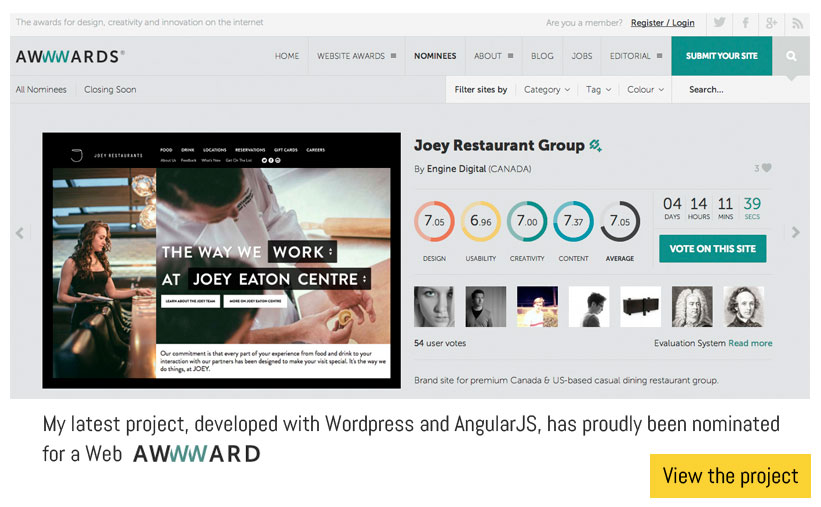
Task: Click the green-eyed woman voter avatar
Action: coord(434,306)
